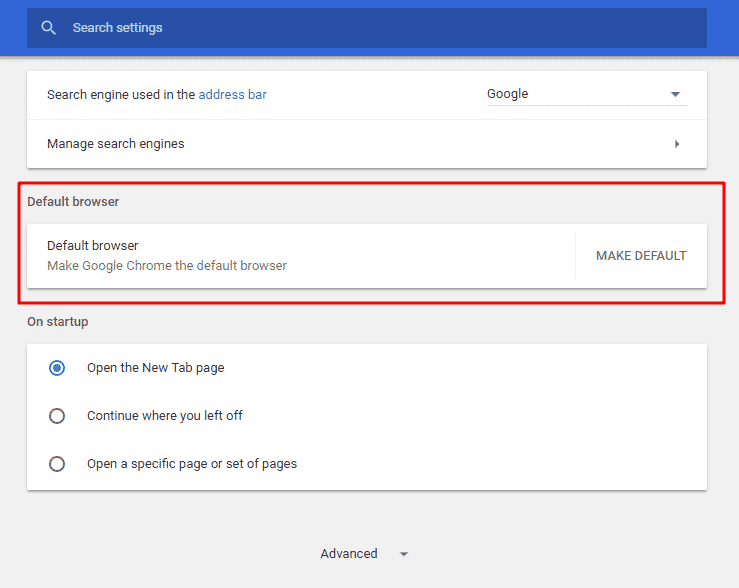This screenshot has width=739, height=588.
Task: Open the Google search engine combo box
Action: pos(585,94)
